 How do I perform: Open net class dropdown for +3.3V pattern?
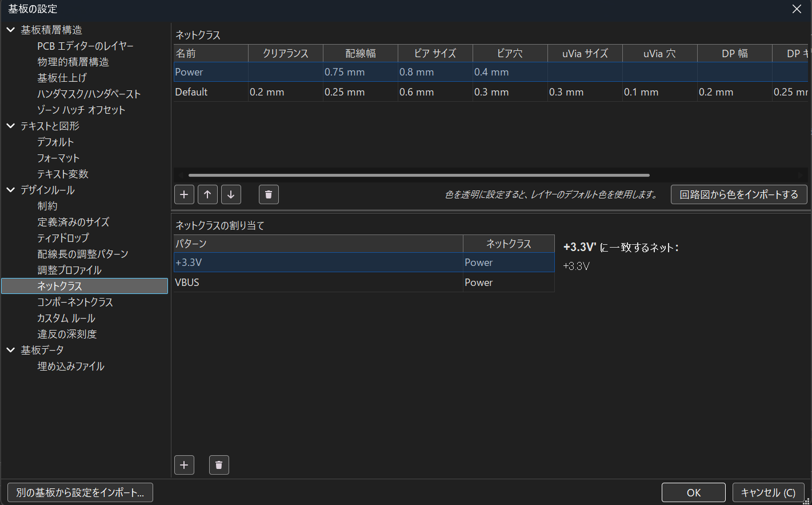(x=509, y=263)
